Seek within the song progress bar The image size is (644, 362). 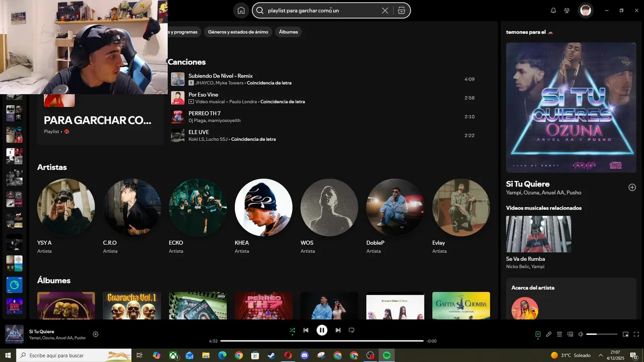322,341
